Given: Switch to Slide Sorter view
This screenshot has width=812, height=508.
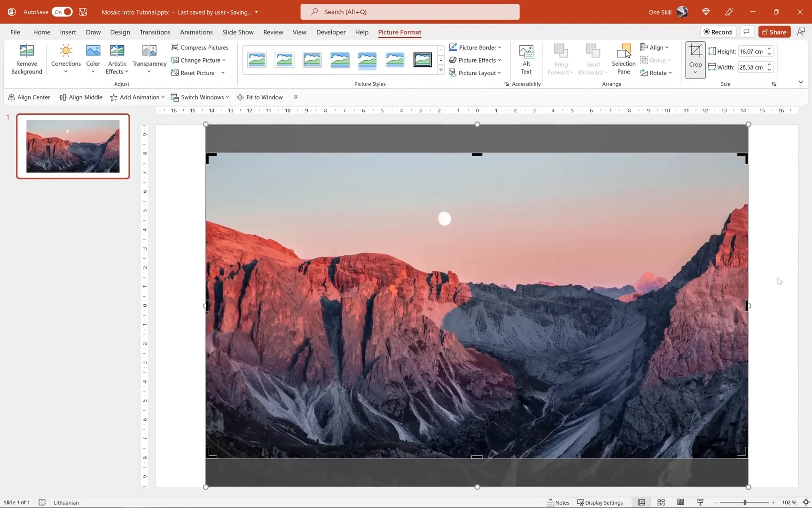Looking at the screenshot, I should click(x=661, y=502).
